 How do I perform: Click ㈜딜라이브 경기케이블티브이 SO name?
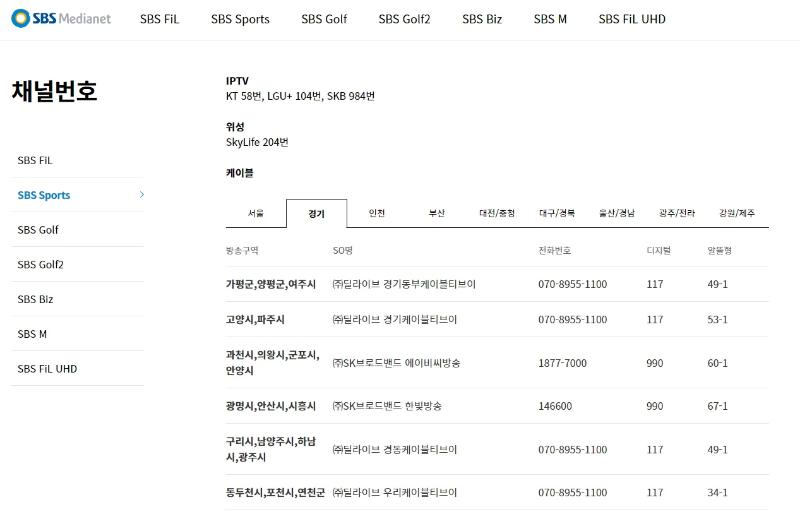tap(395, 320)
